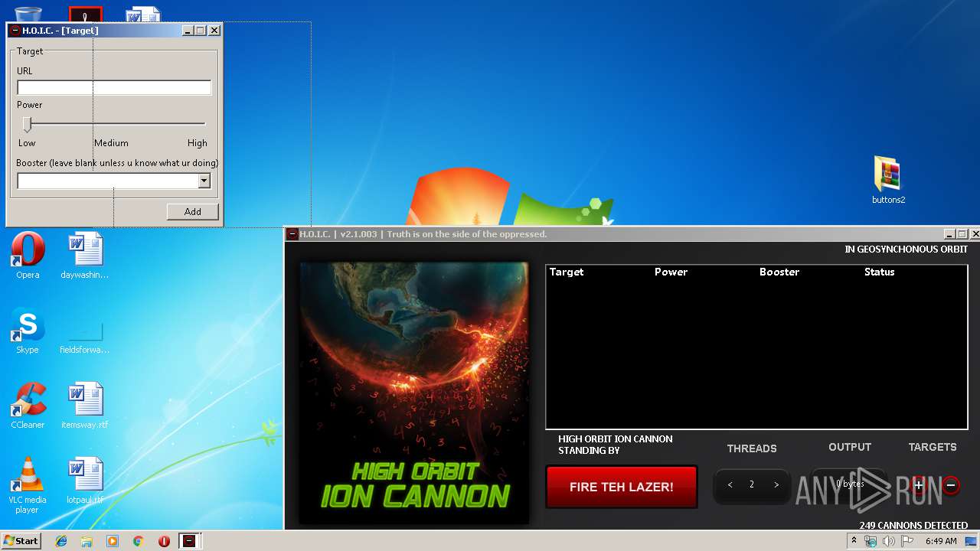The width and height of the screenshot is (980, 551).
Task: Adjust the Power slider handle
Action: click(28, 124)
